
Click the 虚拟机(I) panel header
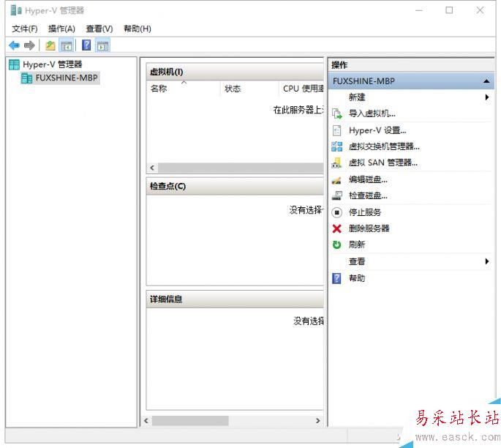point(236,72)
